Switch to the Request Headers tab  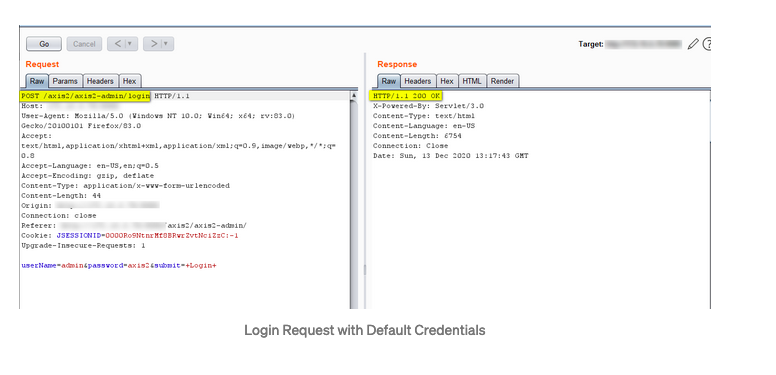tap(100, 81)
